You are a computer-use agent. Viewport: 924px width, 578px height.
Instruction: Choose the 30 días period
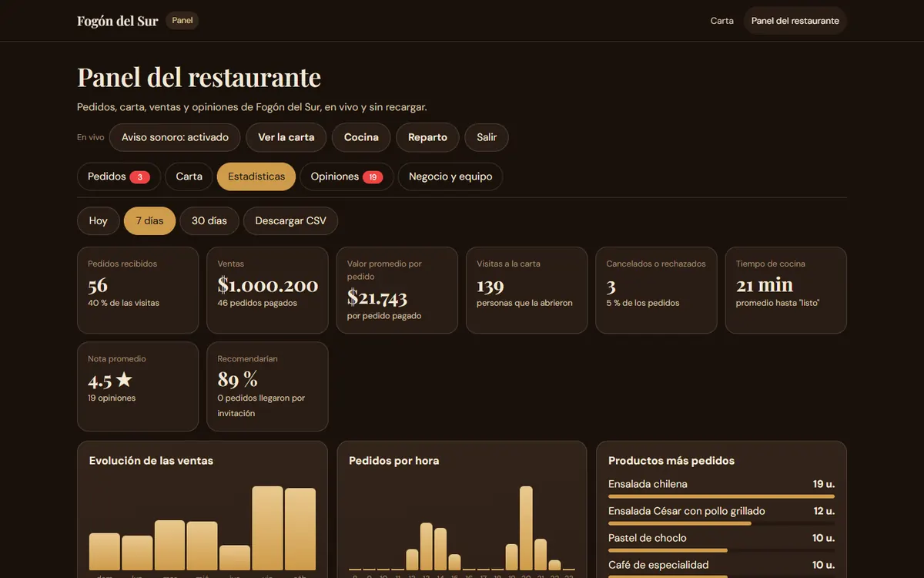click(209, 220)
